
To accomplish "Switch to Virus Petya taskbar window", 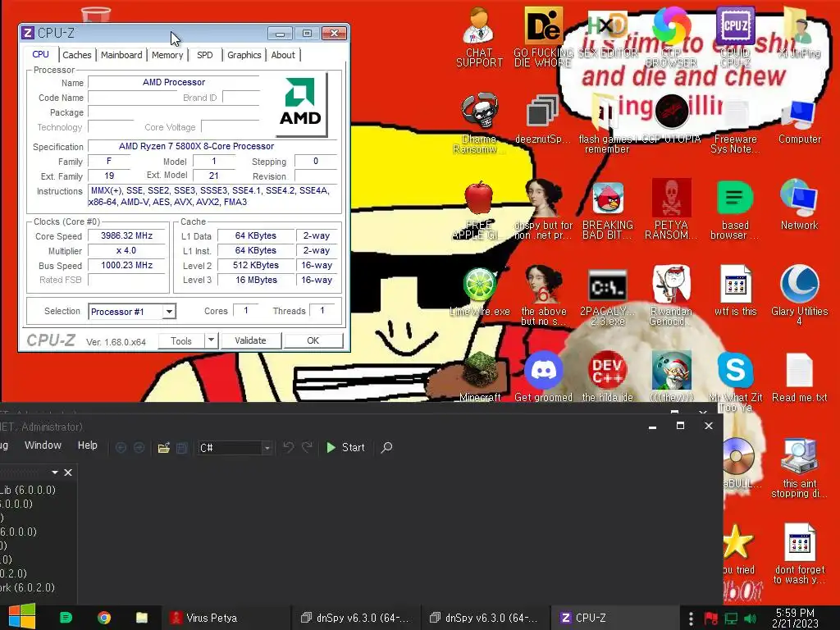I will click(226, 618).
